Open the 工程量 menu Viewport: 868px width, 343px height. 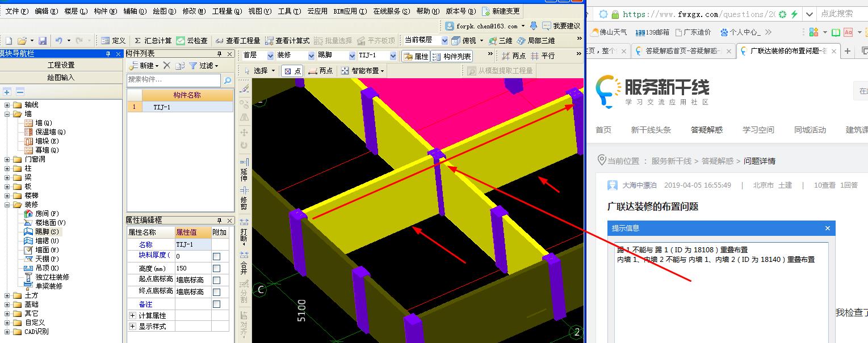pyautogui.click(x=227, y=11)
